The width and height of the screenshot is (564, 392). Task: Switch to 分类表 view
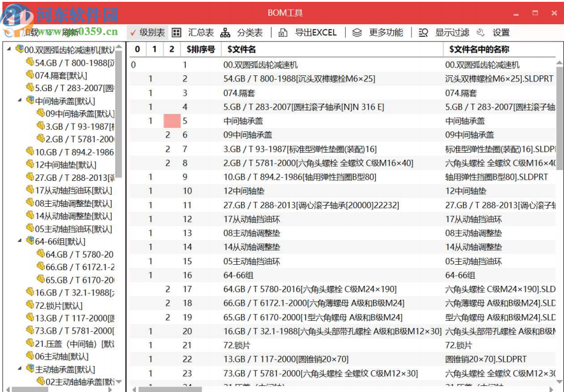242,33
